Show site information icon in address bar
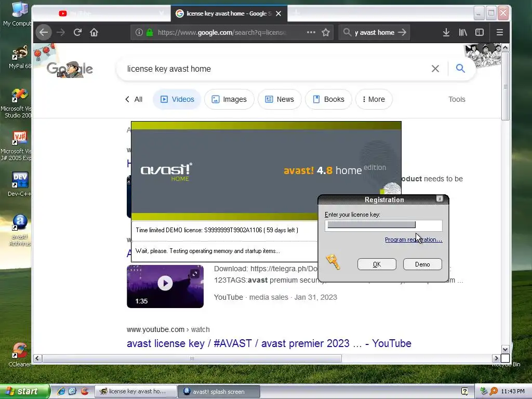 click(139, 33)
